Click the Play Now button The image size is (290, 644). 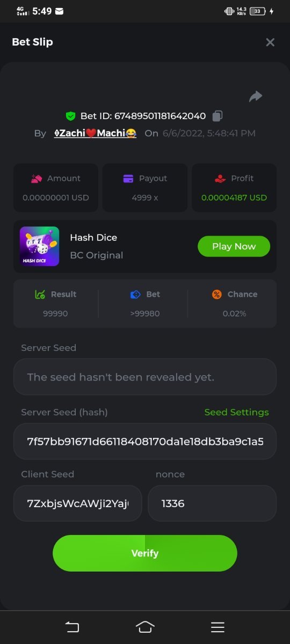point(234,246)
